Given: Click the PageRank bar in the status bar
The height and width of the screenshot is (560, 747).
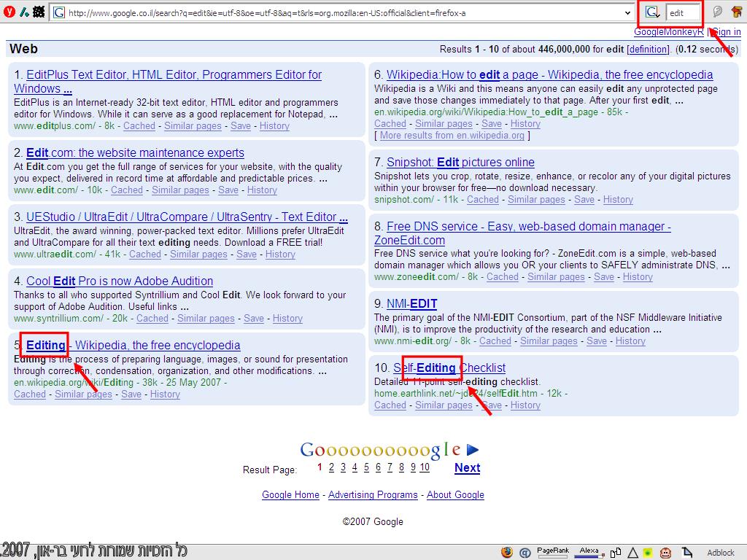Looking at the screenshot, I should 553,552.
